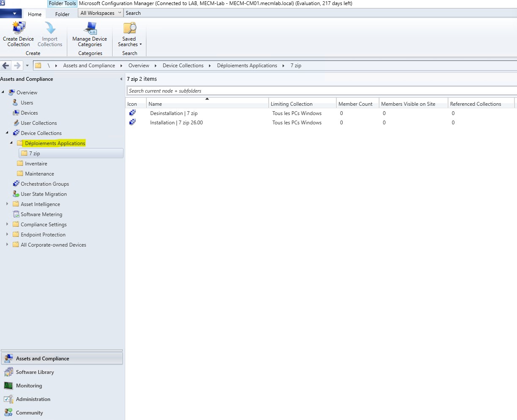Sort by the Icon column header
The image size is (517, 420).
[x=136, y=104]
